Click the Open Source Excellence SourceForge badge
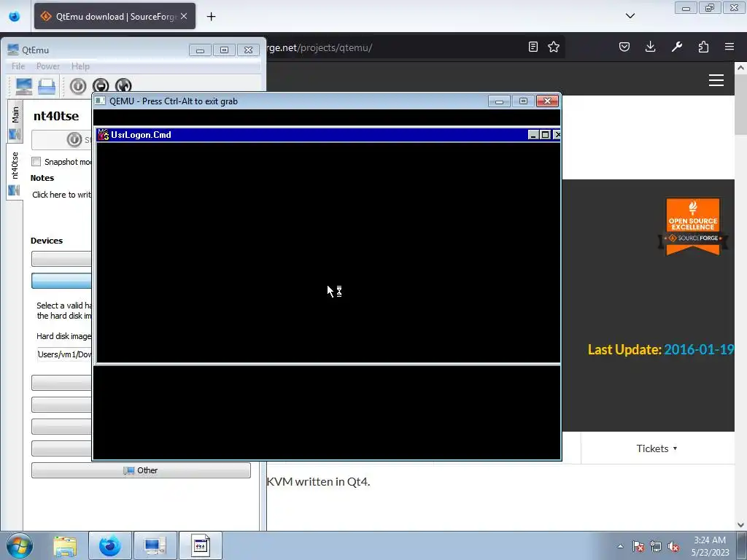The height and width of the screenshot is (560, 747). pyautogui.click(x=693, y=227)
